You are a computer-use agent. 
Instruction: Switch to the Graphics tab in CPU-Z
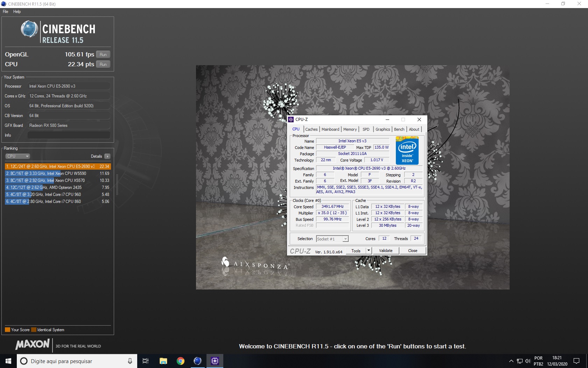click(x=383, y=129)
